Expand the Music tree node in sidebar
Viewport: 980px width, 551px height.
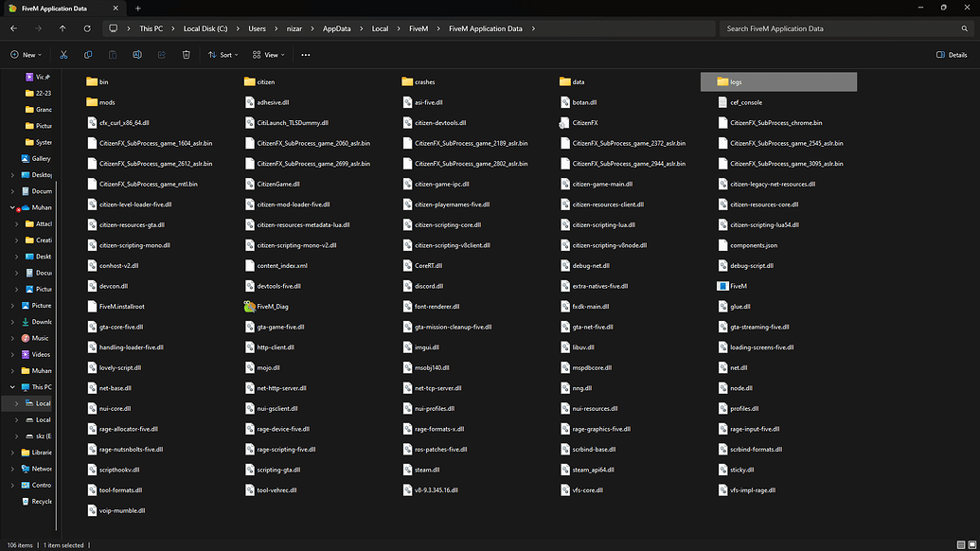[x=12, y=338]
